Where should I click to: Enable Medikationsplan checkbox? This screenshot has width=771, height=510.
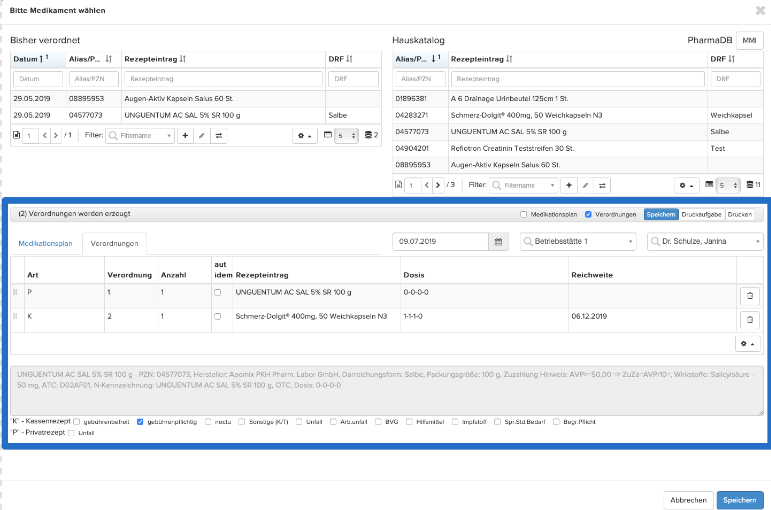point(523,214)
